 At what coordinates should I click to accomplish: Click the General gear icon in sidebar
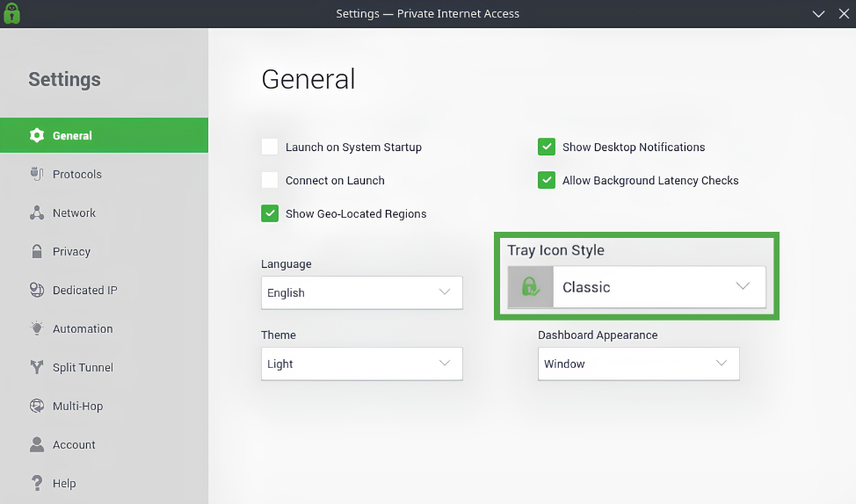click(37, 135)
